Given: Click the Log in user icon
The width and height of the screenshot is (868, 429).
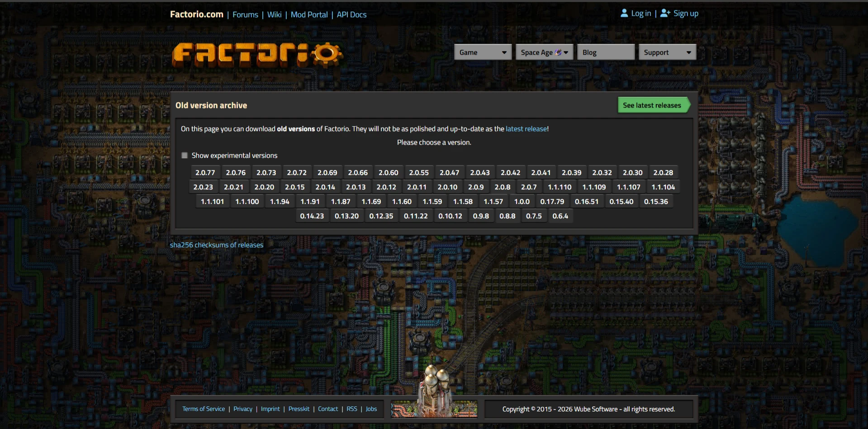Looking at the screenshot, I should [x=624, y=13].
